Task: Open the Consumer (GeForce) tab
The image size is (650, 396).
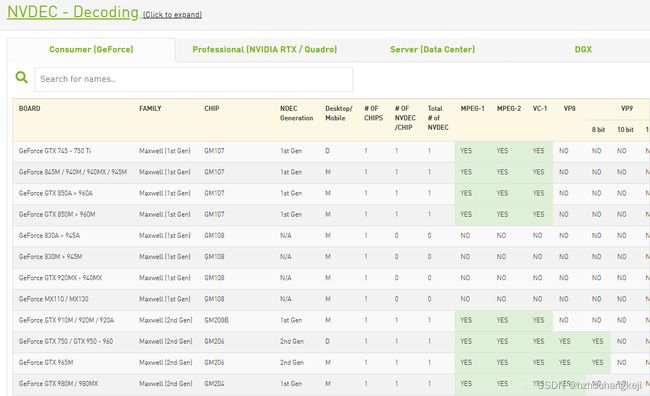Action: click(x=91, y=49)
